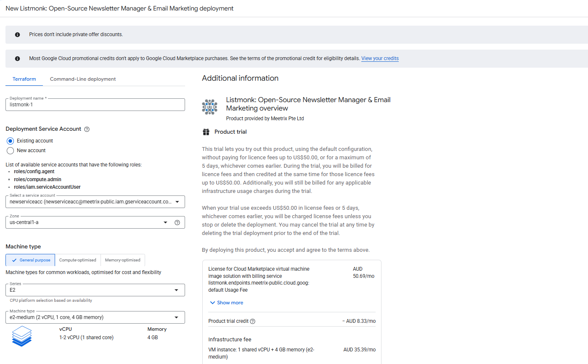Click info icon beside promotional credits notice
The height and width of the screenshot is (364, 588).
17,58
